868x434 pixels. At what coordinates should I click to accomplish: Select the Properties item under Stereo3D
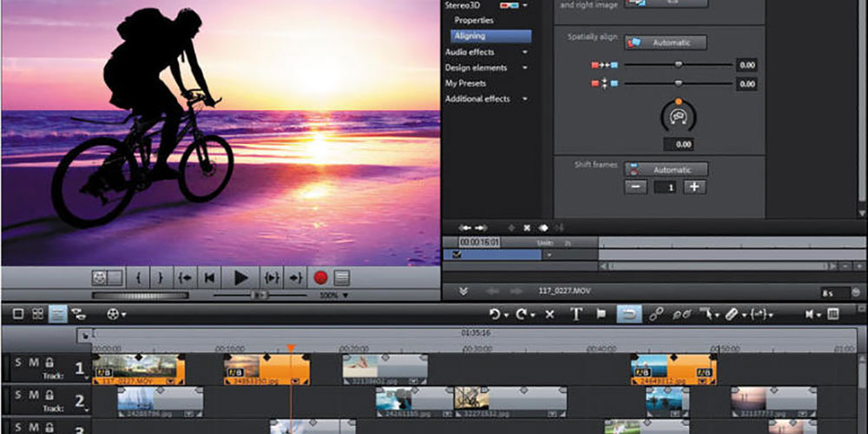point(474,20)
